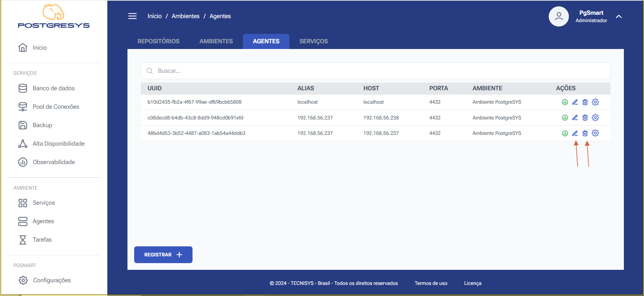Select the AGENTES tab

(266, 41)
